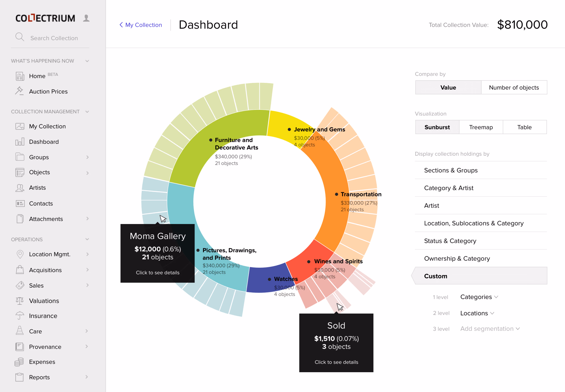
Task: Click the Sales price tag icon
Action: [x=20, y=285]
